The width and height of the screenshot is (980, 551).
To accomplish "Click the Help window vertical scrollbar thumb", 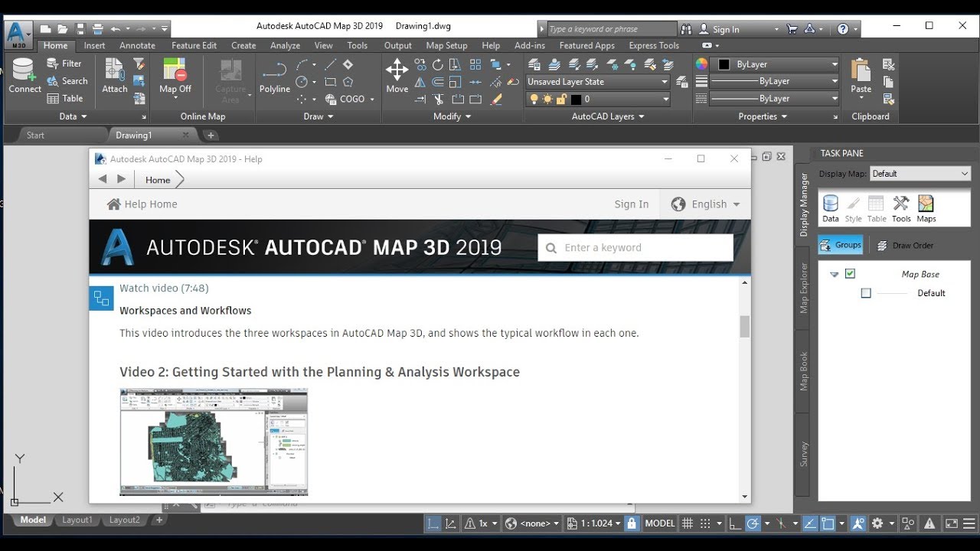I will (745, 326).
